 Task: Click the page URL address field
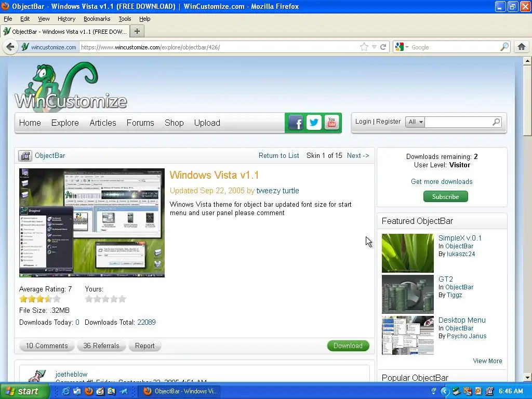[x=219, y=47]
